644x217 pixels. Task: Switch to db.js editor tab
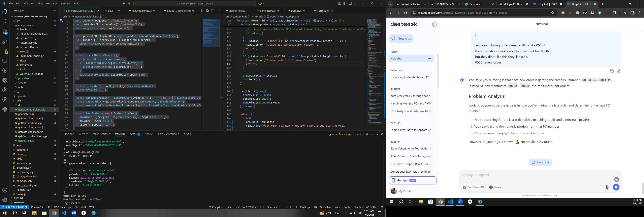click(x=111, y=11)
